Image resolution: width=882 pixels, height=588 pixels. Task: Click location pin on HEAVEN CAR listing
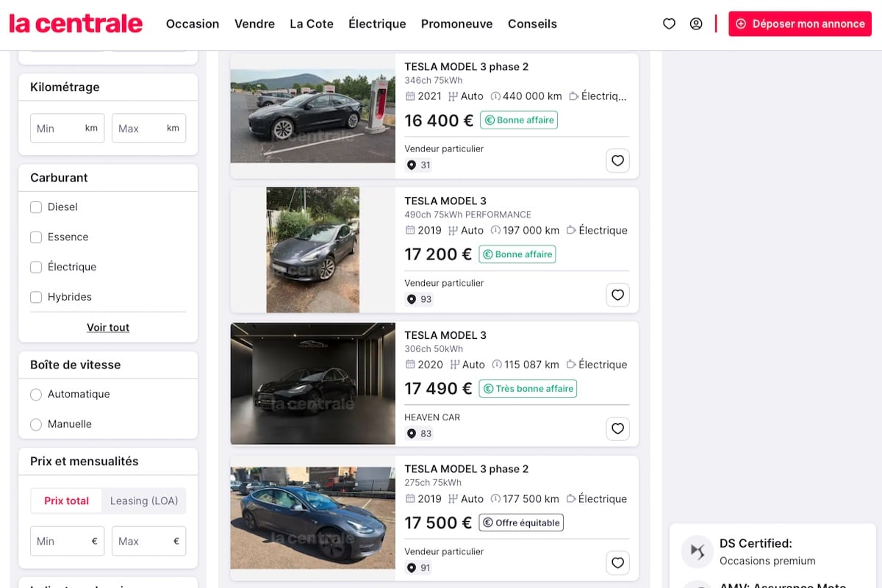tap(412, 434)
